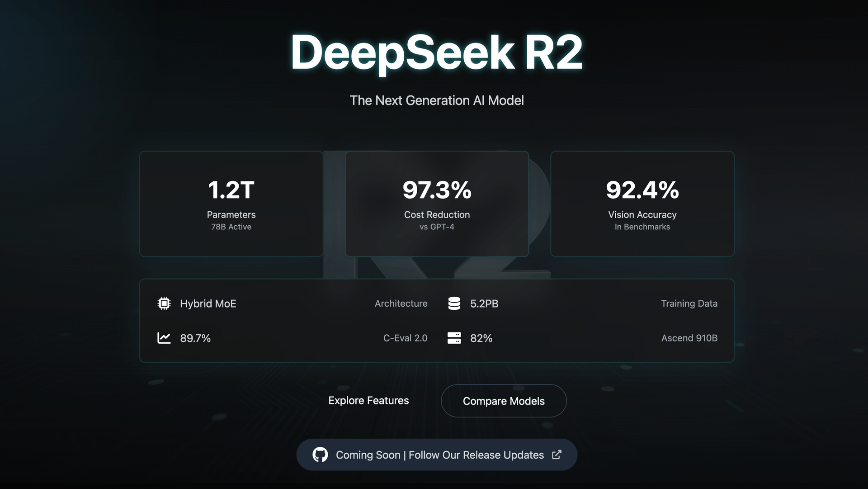Click the Hybrid MoE architecture value
The width and height of the screenshot is (868, 489).
click(208, 304)
